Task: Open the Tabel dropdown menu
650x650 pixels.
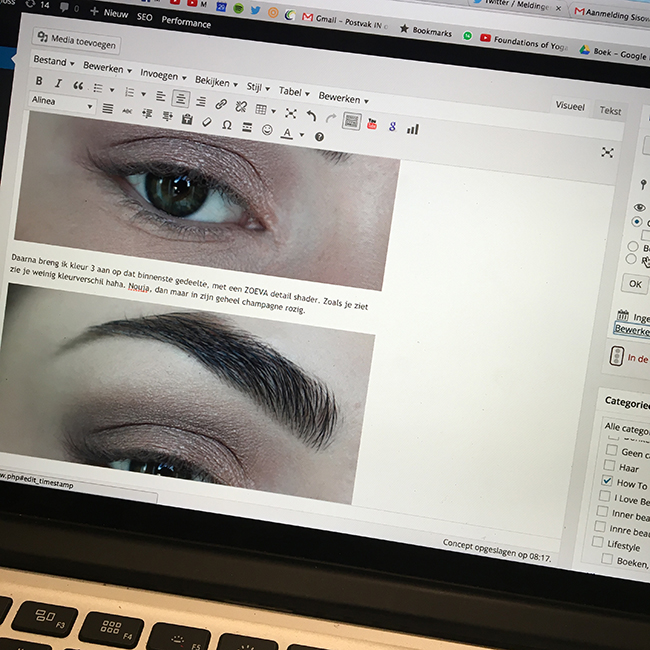Action: pos(294,92)
